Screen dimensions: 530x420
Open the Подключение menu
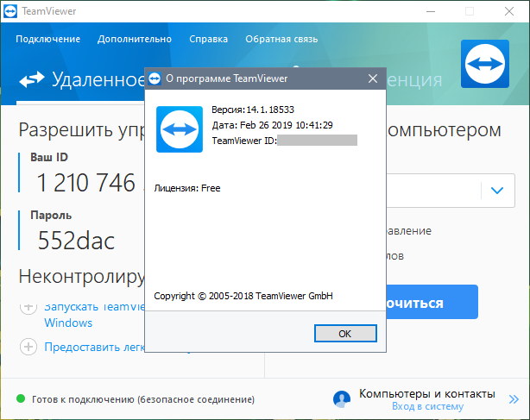click(x=48, y=39)
